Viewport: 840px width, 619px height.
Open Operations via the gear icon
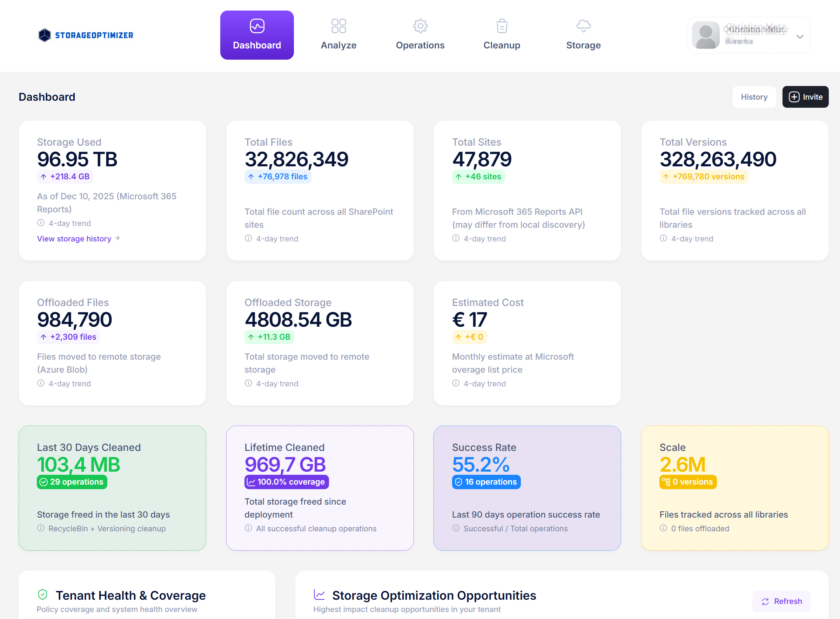(x=420, y=26)
